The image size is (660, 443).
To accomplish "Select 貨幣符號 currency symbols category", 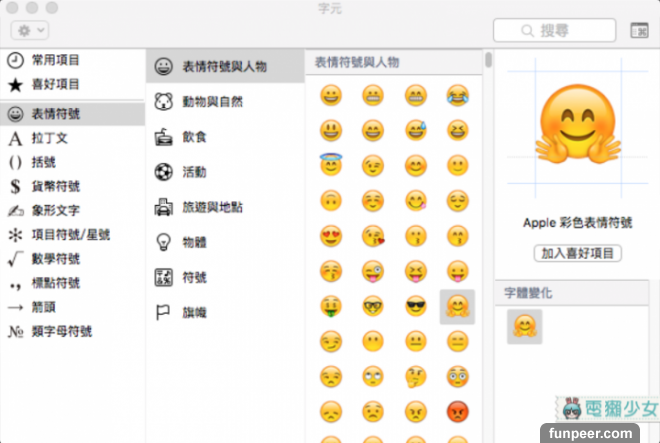I will (x=56, y=187).
